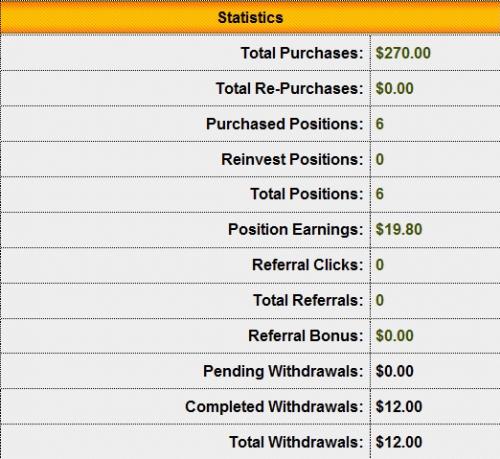The image size is (500, 459).
Task: Select the Total Purchases label
Action: tap(302, 53)
